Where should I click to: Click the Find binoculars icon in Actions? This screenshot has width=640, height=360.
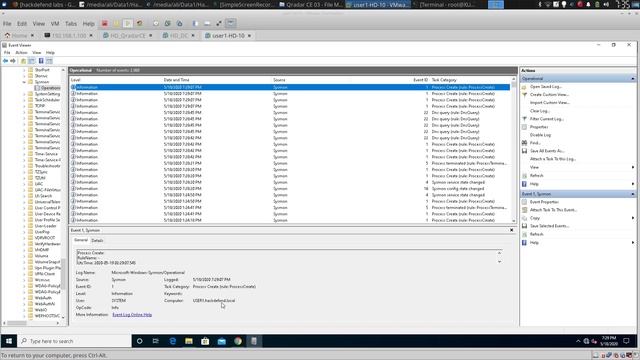coord(524,143)
